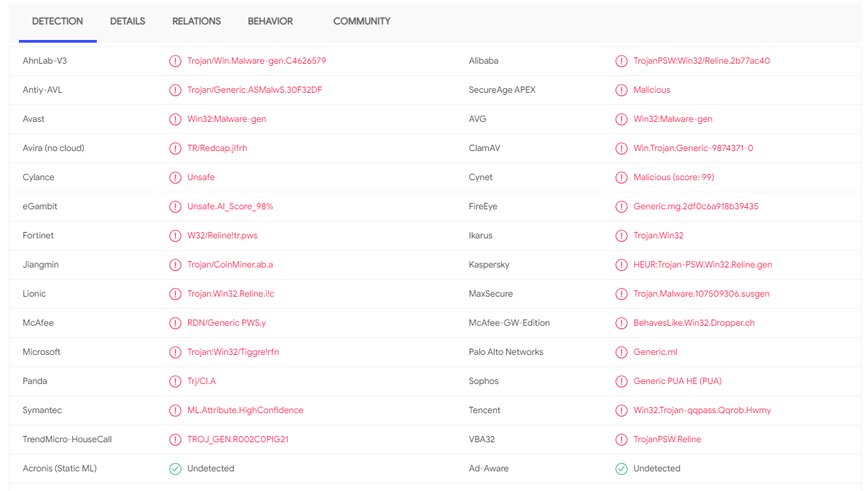The width and height of the screenshot is (868, 491).
Task: Click Undetected text in Ad-Aware row
Action: 657,469
